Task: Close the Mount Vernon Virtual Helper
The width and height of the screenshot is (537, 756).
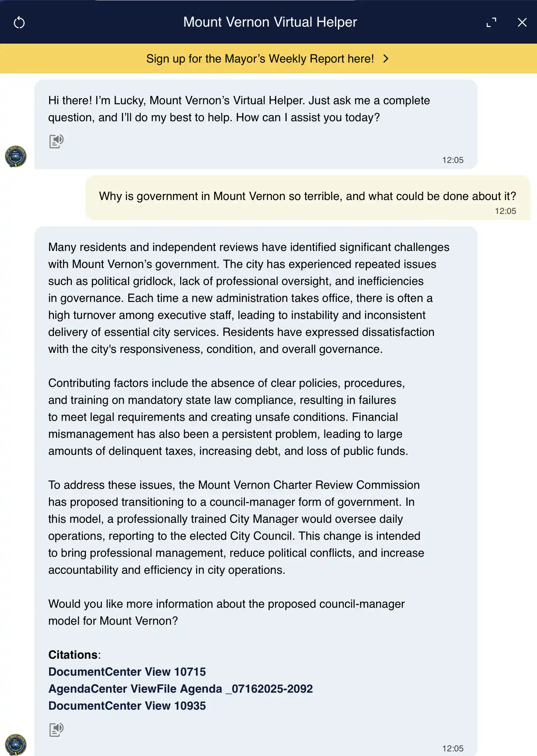Action: [x=522, y=22]
